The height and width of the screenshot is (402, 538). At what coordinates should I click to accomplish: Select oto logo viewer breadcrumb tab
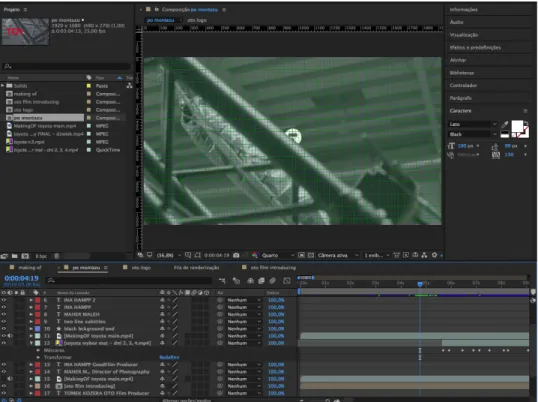click(x=197, y=20)
